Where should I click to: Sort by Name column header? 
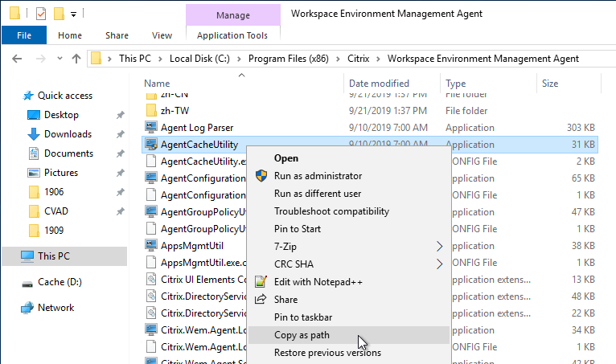coord(157,84)
